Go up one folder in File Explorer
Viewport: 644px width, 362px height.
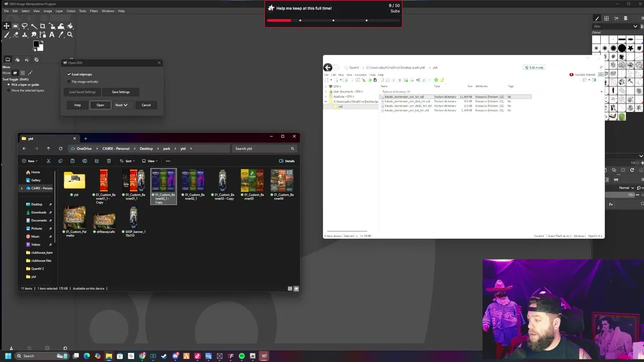48,148
